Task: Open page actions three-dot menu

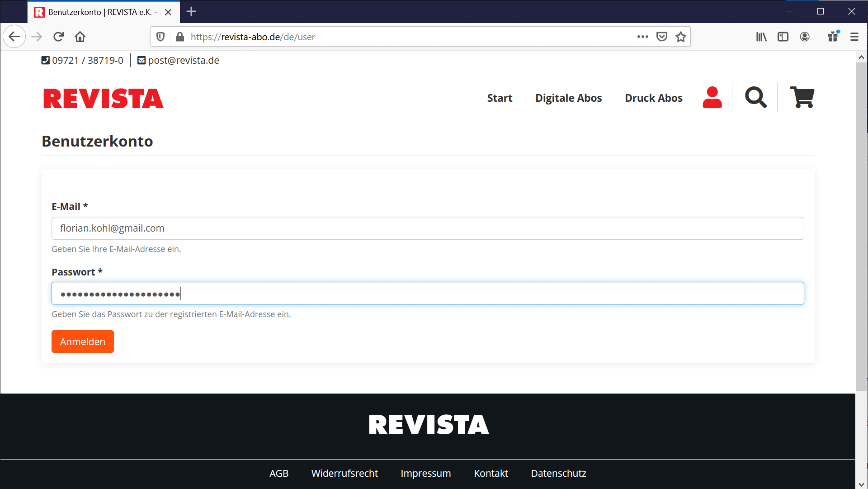Action: pyautogui.click(x=642, y=37)
